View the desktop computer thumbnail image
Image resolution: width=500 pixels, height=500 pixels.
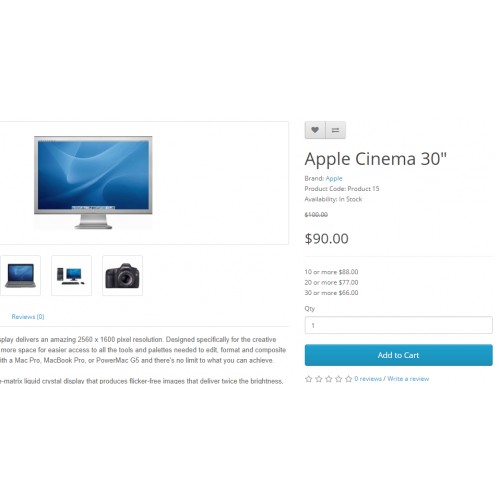point(71,275)
